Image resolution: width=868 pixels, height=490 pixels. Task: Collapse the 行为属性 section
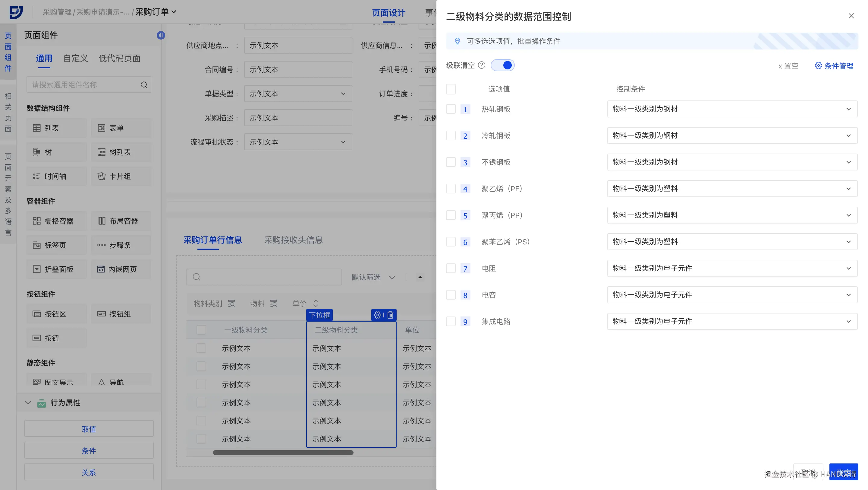[28, 403]
